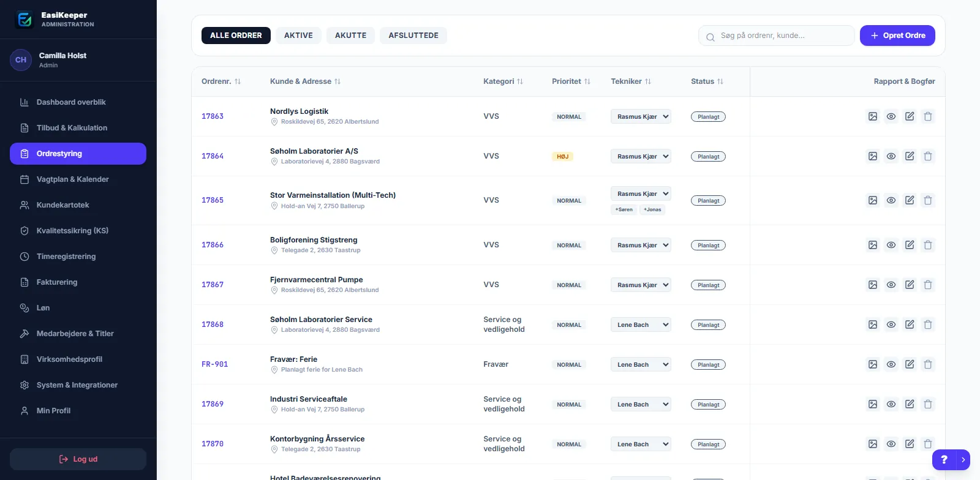Viewport: 980px width, 480px height.
Task: Open order number 17864 link
Action: (x=213, y=156)
